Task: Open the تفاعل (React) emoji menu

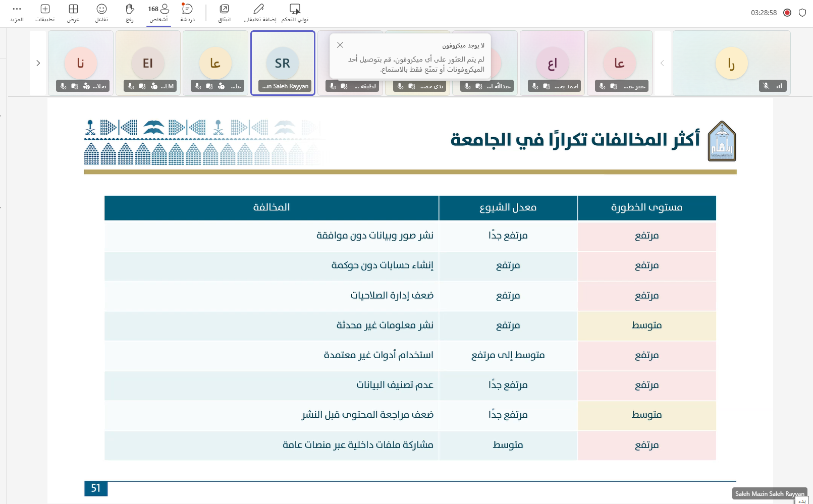Action: tap(101, 13)
